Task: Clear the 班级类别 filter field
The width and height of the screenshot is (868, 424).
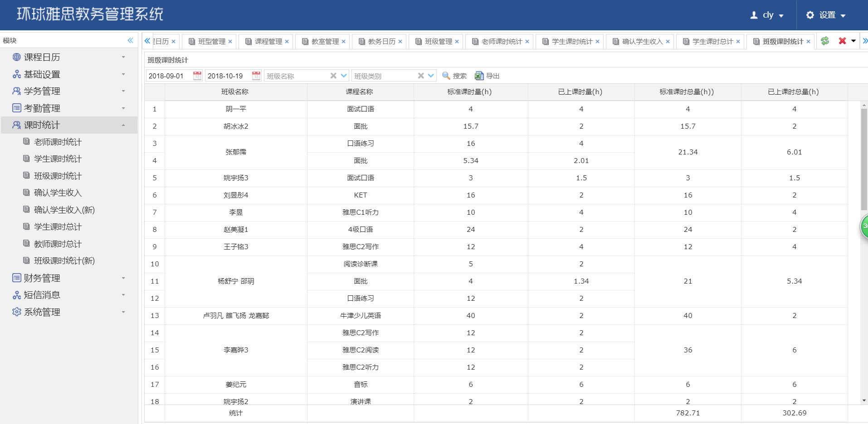Action: pos(421,76)
